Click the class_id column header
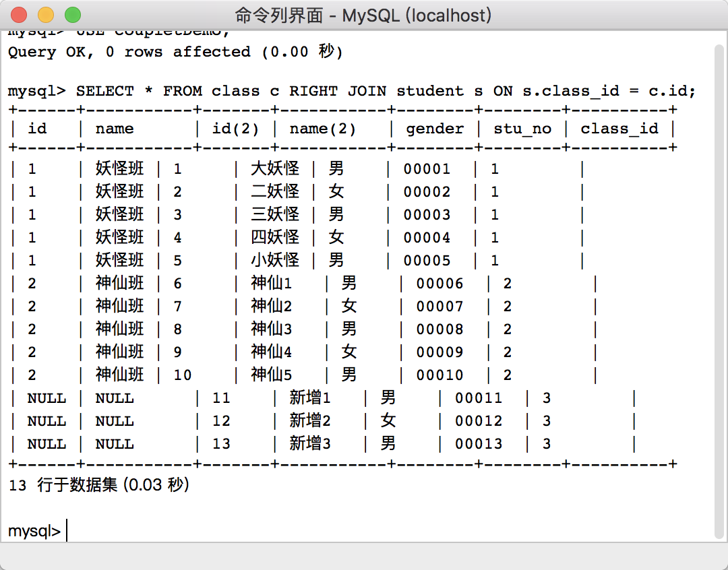The height and width of the screenshot is (570, 728). [619, 129]
